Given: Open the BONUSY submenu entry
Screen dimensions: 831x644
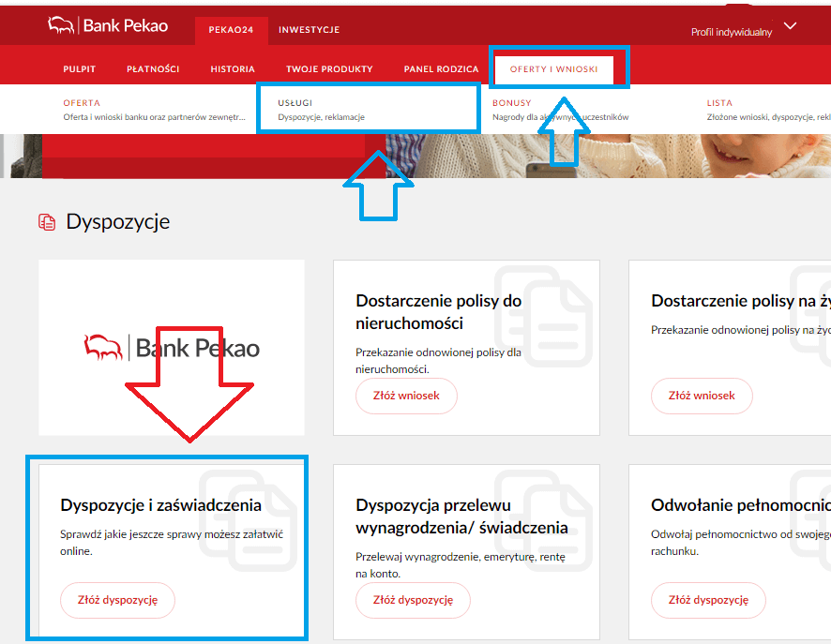Looking at the screenshot, I should (560, 110).
